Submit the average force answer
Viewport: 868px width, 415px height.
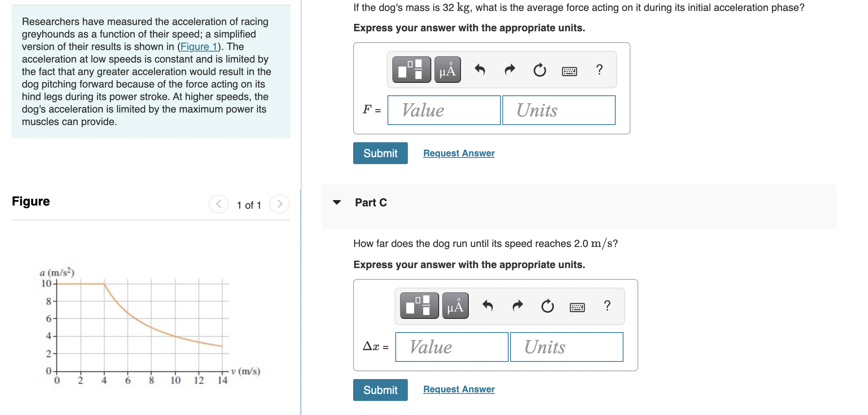pyautogui.click(x=380, y=153)
